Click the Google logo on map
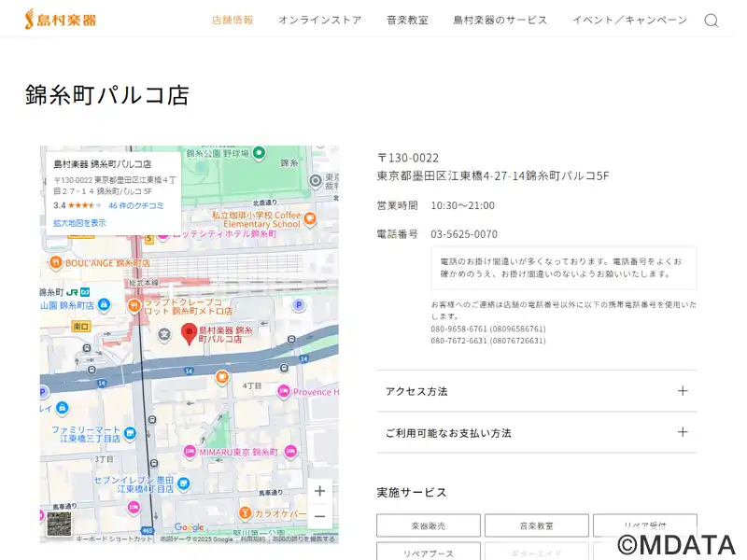This screenshot has width=747, height=560. tap(190, 526)
